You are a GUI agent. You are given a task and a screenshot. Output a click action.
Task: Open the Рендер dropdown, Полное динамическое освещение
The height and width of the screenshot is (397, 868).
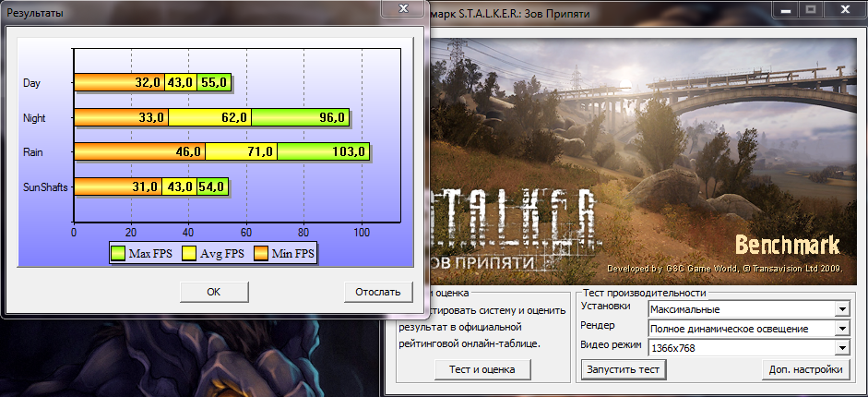tap(748, 329)
